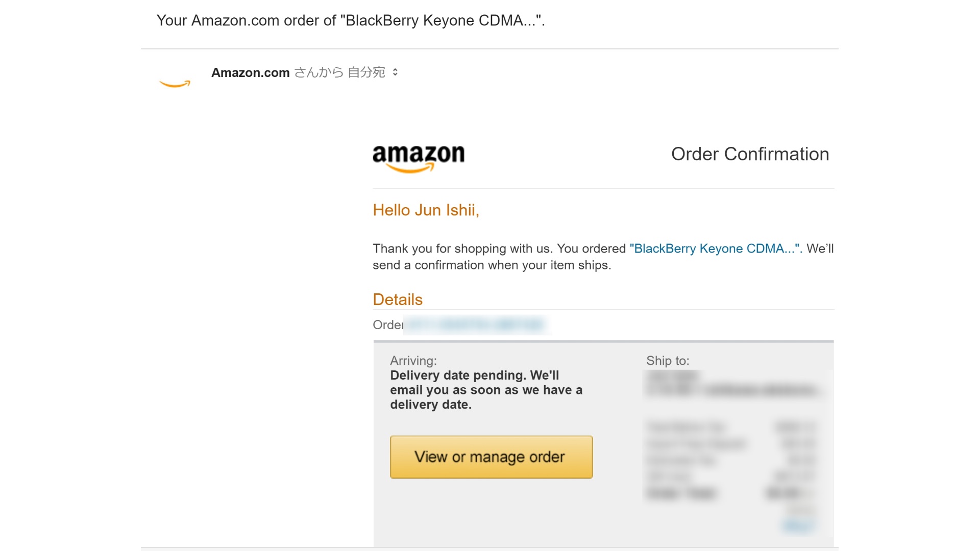980x551 pixels.
Task: Click the Order Confirmation heading
Action: (x=749, y=154)
